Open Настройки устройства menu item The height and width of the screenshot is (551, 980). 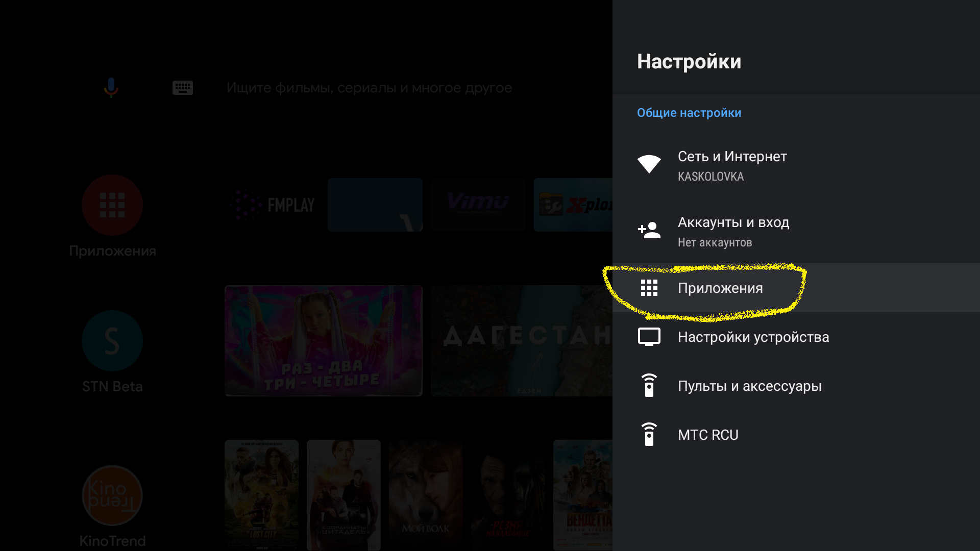[x=753, y=337]
